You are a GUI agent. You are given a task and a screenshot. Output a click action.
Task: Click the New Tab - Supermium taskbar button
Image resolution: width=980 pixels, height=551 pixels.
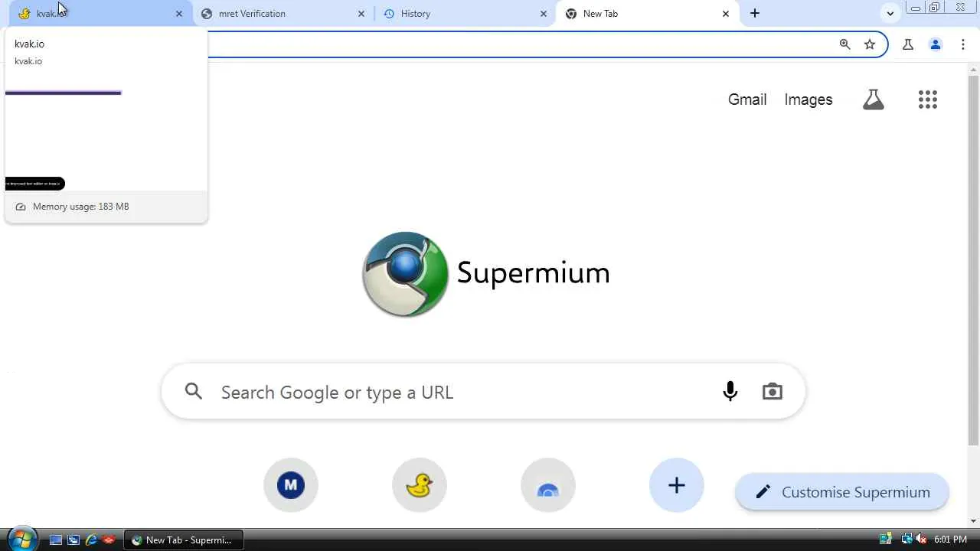[183, 540]
